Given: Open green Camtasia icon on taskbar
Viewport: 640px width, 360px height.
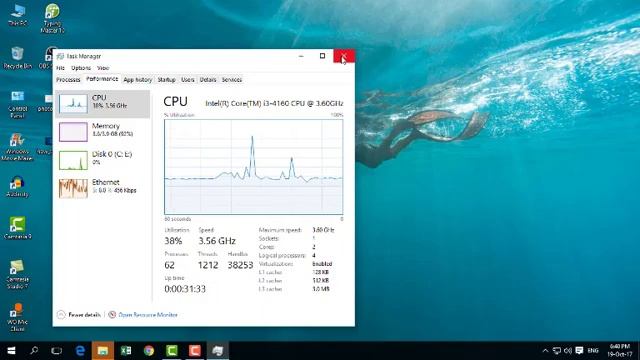Looking at the screenshot, I should [x=172, y=351].
